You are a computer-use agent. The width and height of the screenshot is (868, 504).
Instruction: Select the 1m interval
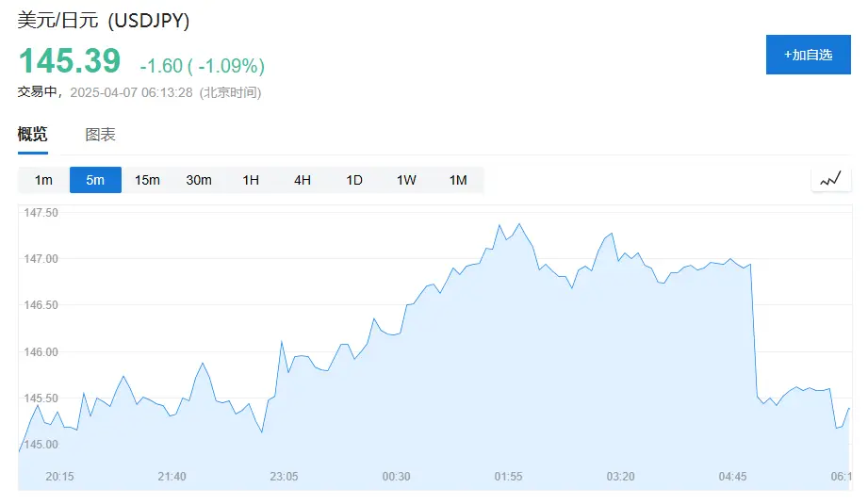coord(43,180)
